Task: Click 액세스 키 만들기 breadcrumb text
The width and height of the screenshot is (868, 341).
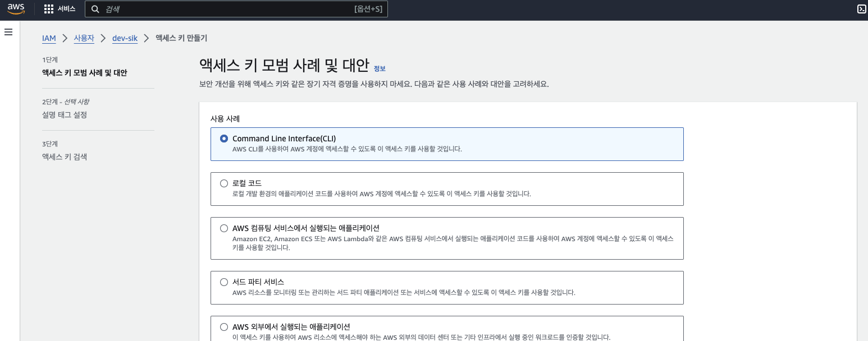Action: click(x=181, y=38)
